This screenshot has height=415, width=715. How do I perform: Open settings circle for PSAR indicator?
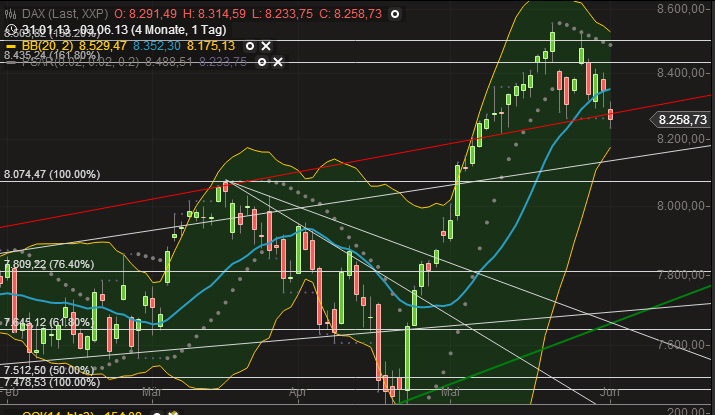(x=262, y=62)
